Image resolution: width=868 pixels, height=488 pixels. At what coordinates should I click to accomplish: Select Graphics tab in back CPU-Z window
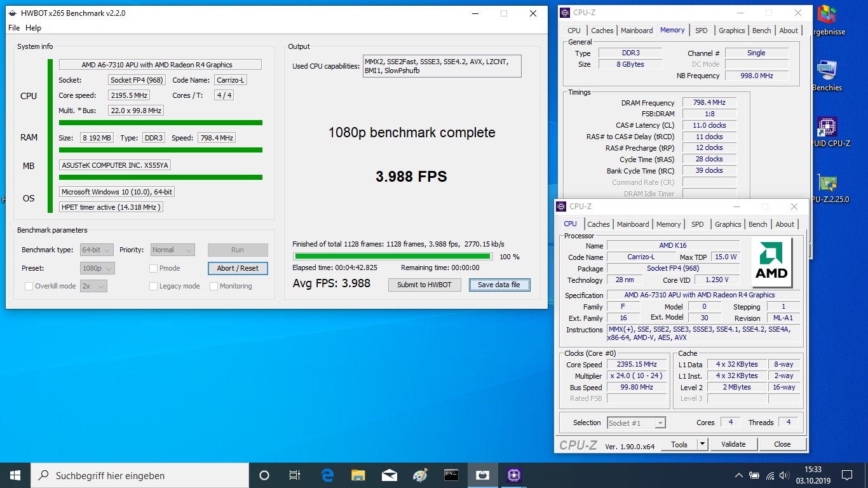tap(731, 30)
